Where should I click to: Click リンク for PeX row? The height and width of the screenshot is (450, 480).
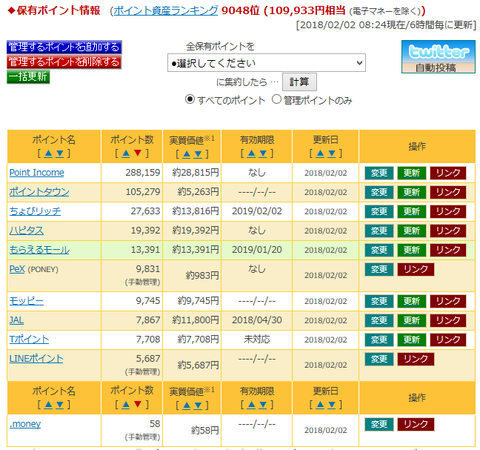[x=416, y=269]
